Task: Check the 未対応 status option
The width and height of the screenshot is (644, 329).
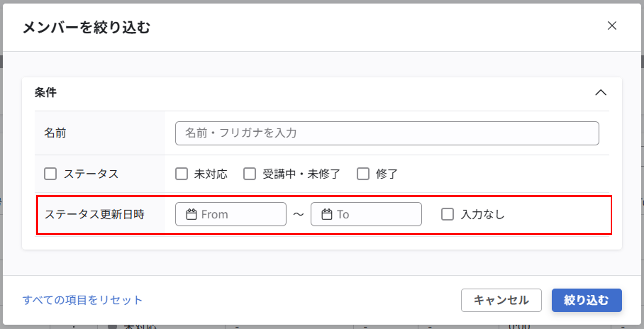Action: point(181,174)
